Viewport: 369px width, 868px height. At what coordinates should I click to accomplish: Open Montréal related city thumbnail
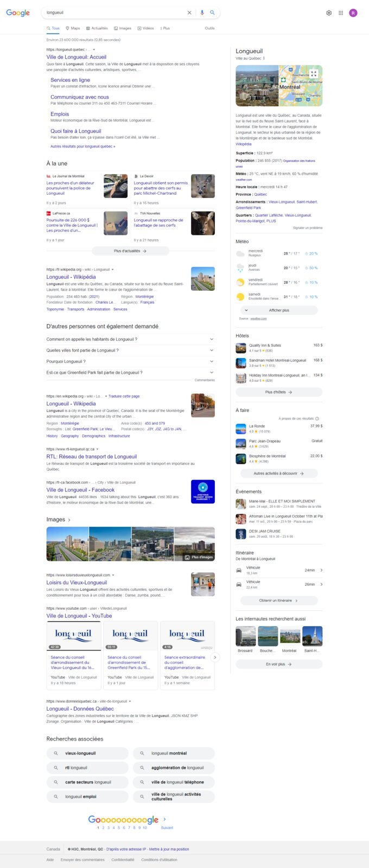[290, 640]
